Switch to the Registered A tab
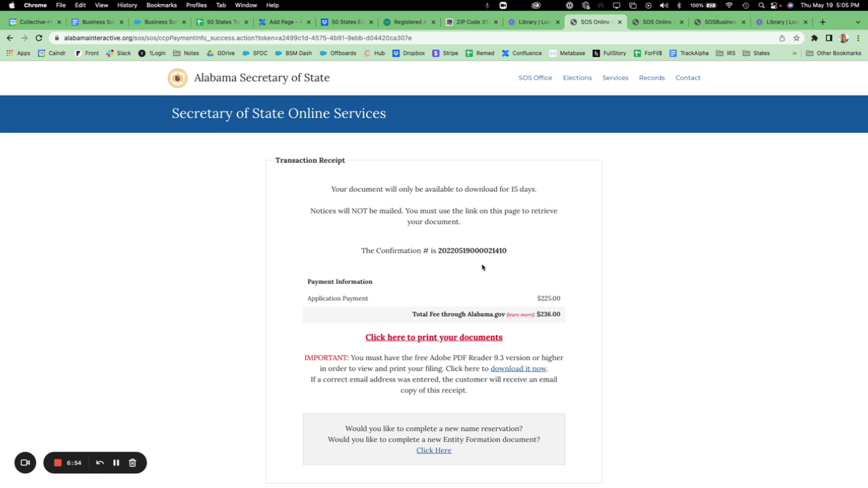 tap(410, 22)
